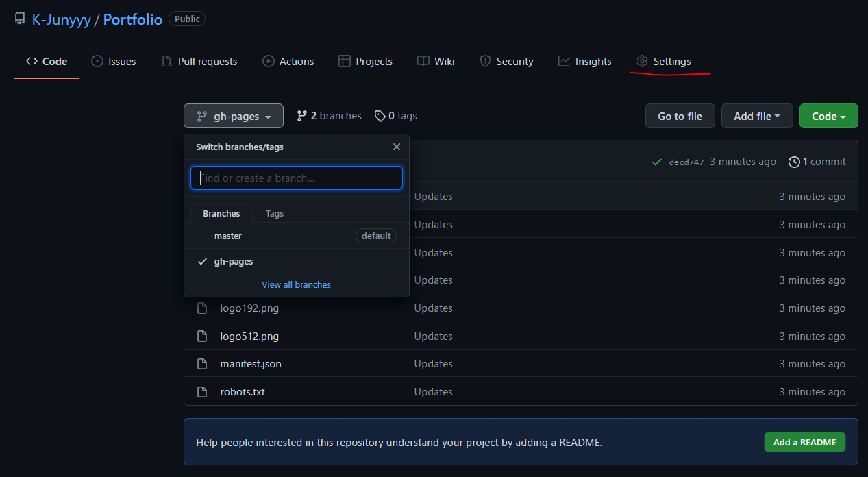Open the Issues tab
This screenshot has width=868, height=477.
tap(114, 62)
